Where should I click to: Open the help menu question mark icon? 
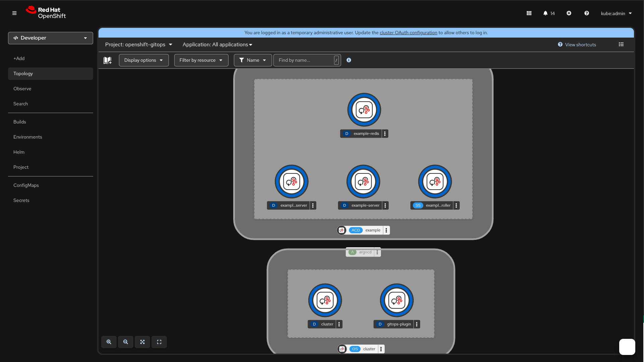(x=587, y=13)
